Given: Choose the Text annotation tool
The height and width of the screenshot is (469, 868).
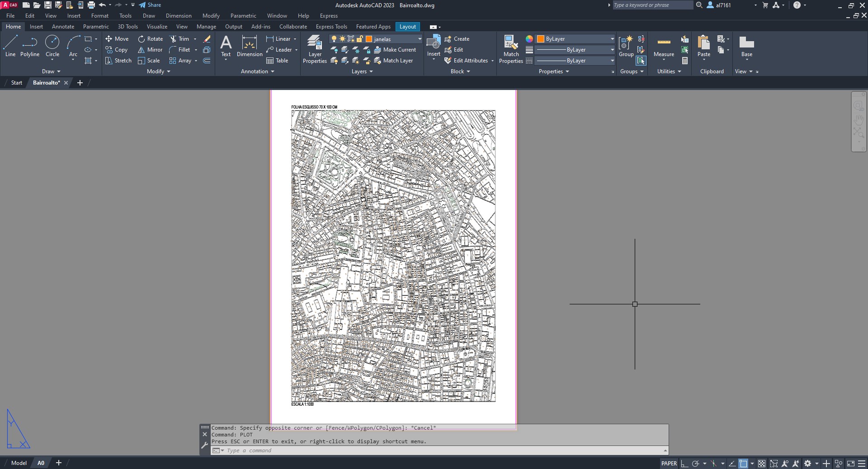Looking at the screenshot, I should (226, 46).
